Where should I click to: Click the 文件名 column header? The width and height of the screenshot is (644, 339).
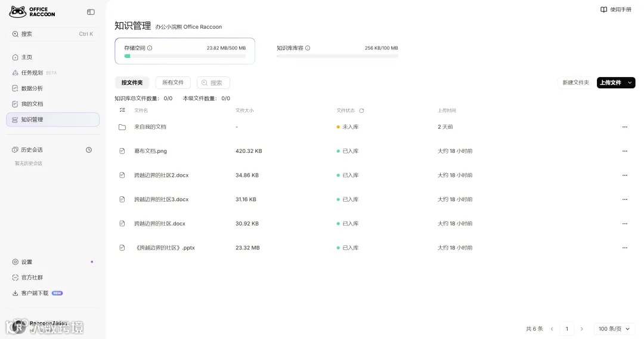tap(141, 110)
